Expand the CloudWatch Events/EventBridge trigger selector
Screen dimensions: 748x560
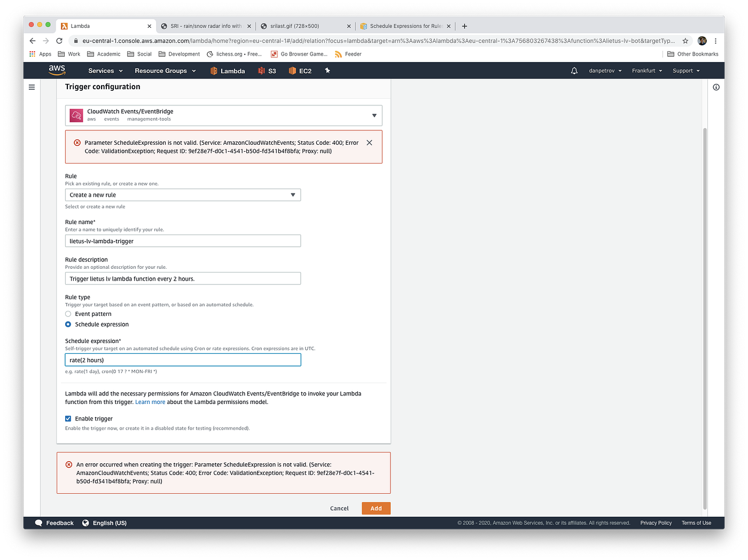(x=374, y=115)
